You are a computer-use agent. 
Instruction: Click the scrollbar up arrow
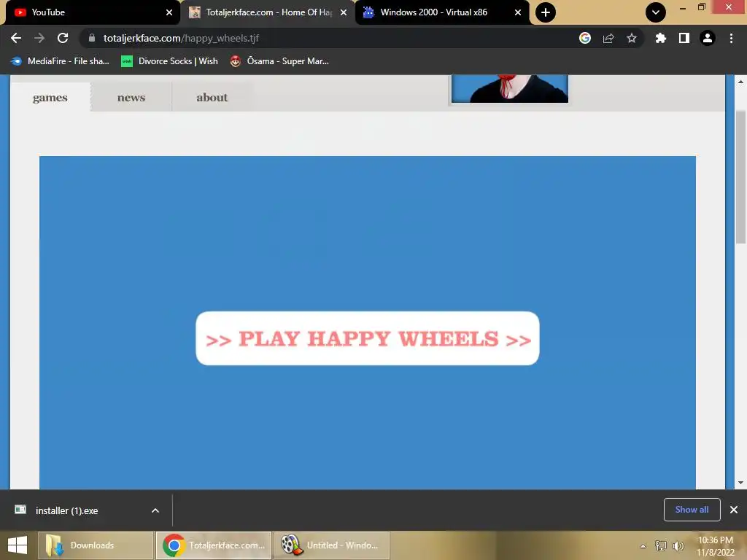click(x=740, y=82)
